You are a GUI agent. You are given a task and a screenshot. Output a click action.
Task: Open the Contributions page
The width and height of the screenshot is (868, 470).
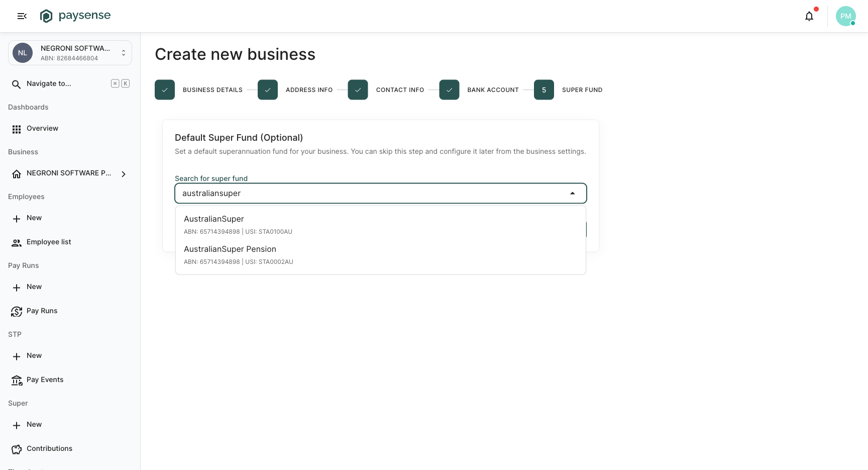[49, 448]
